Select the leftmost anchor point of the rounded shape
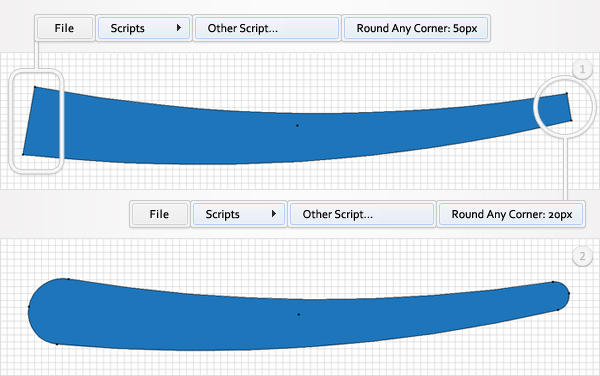 [29, 307]
